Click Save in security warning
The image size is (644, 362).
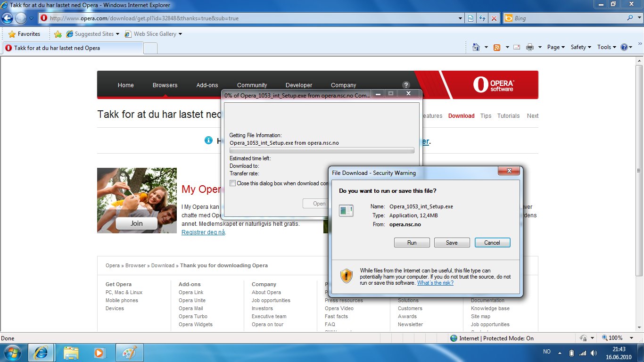(x=452, y=243)
